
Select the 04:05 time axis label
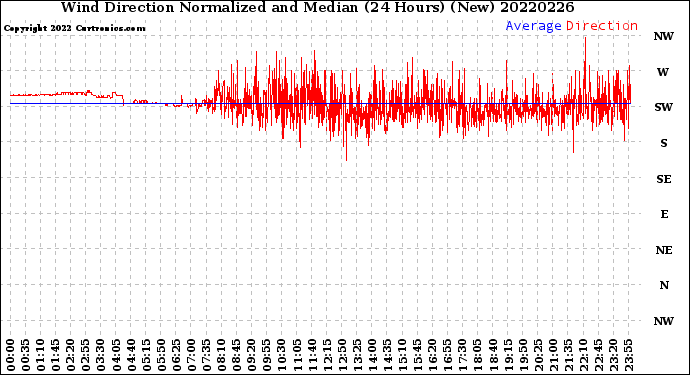[x=116, y=355]
